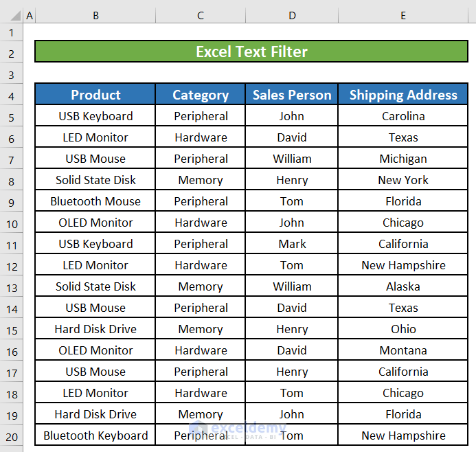The image size is (476, 452).
Task: Select the Montana cell
Action: (403, 350)
